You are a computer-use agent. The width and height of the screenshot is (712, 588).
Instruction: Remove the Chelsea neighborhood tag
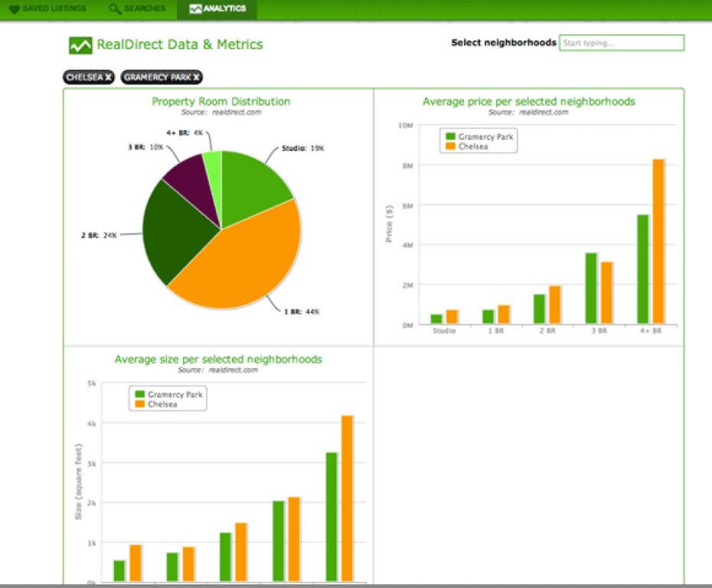tap(109, 77)
